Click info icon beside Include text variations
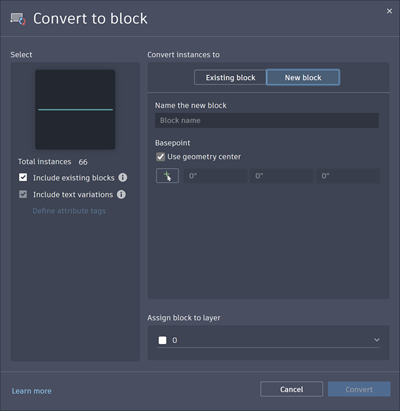 click(x=121, y=194)
